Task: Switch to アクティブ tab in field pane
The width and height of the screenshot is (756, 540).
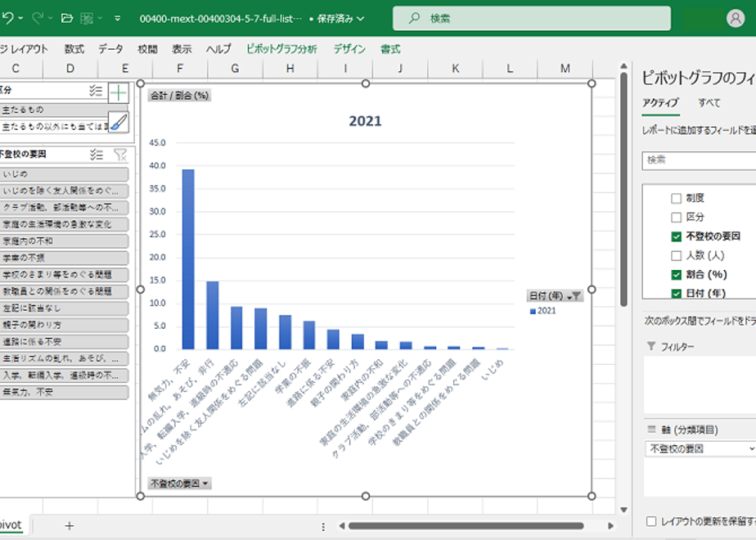Action: [660, 103]
